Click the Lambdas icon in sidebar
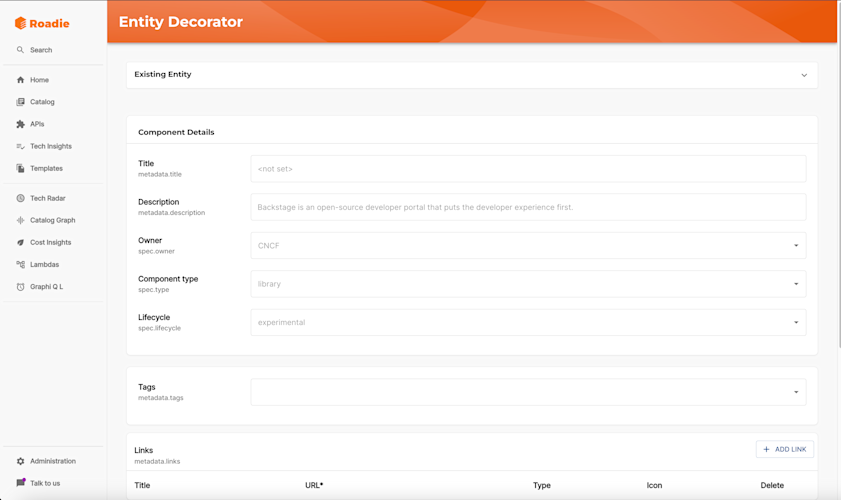The width and height of the screenshot is (841, 500). coord(20,264)
